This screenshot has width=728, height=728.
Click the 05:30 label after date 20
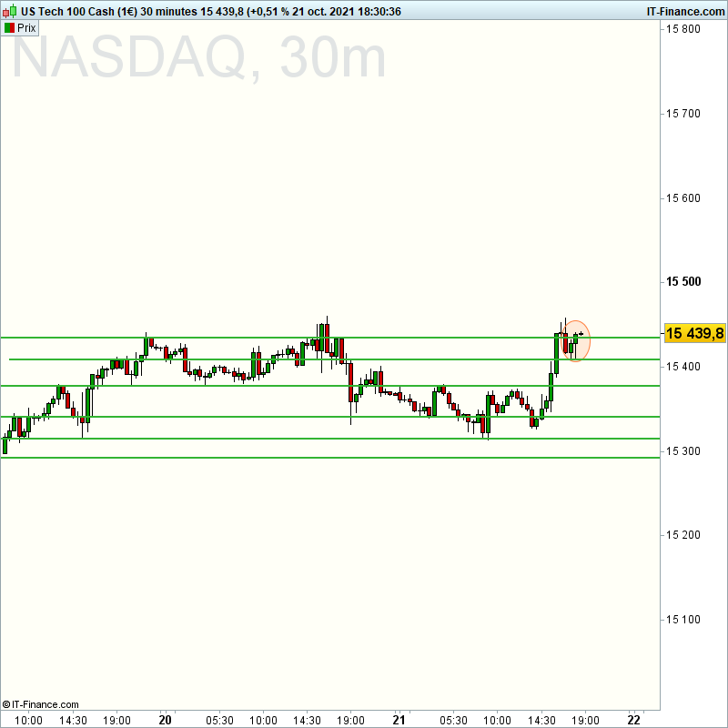[x=219, y=721]
